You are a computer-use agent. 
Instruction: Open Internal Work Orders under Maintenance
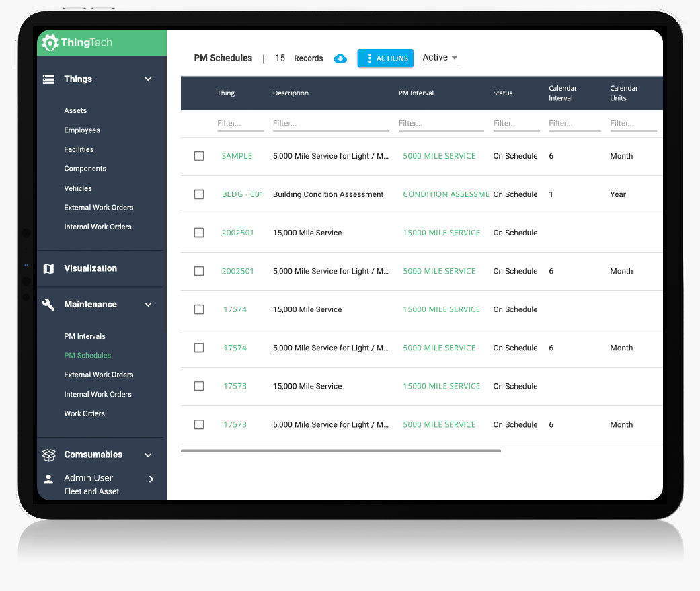[x=98, y=394]
